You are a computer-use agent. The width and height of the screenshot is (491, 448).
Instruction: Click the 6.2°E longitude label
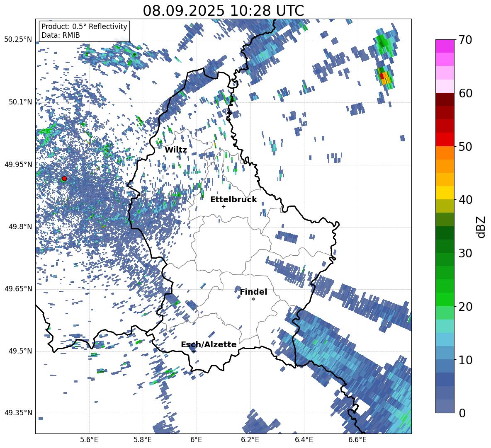click(250, 440)
